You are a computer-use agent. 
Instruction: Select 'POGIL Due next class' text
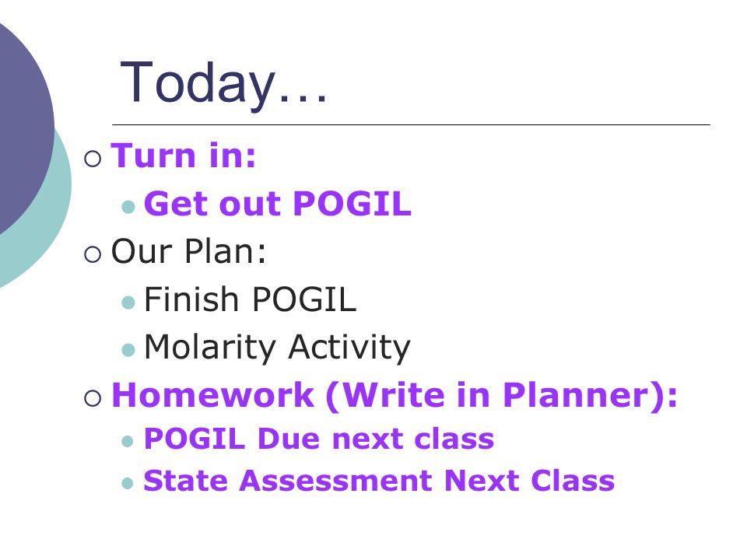(319, 439)
